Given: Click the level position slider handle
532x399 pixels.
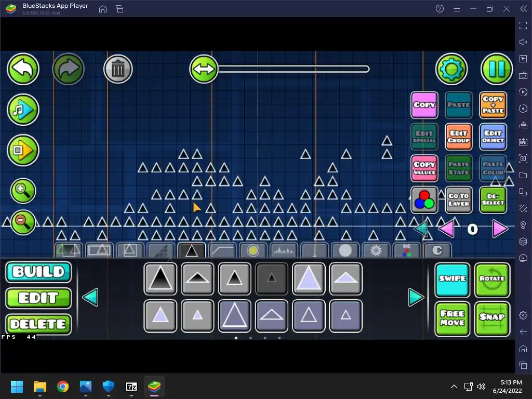Looking at the screenshot, I should pos(204,69).
